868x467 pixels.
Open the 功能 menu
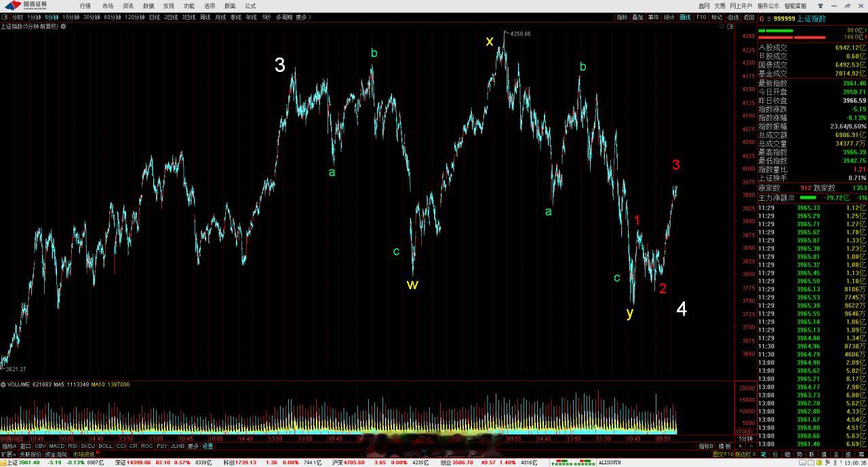(x=189, y=5)
